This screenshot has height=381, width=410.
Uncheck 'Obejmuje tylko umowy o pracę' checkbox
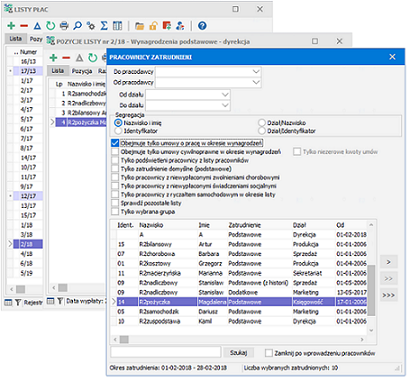tap(115, 143)
